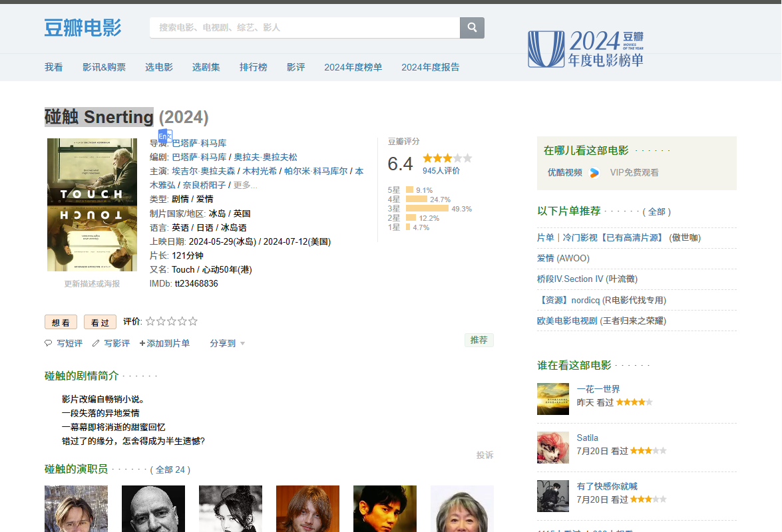This screenshot has height=532, width=782.
Task: Open user 有了快感你就喊 profile link
Action: (607, 486)
